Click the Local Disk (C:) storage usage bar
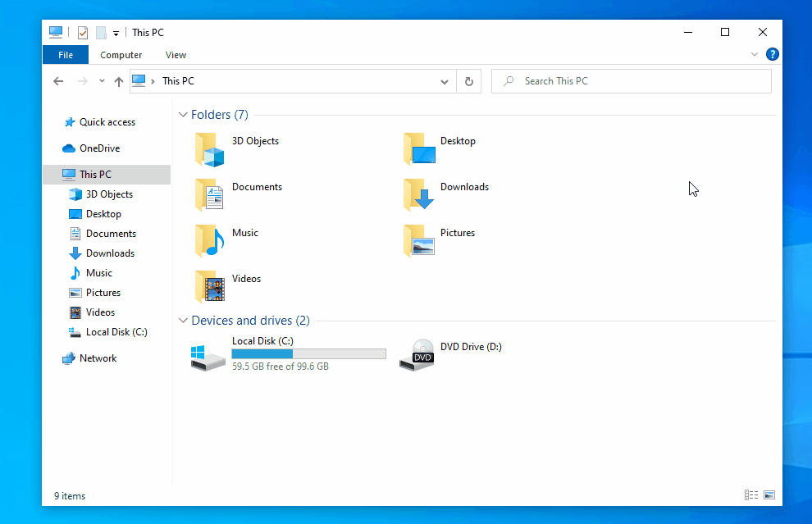 [308, 354]
